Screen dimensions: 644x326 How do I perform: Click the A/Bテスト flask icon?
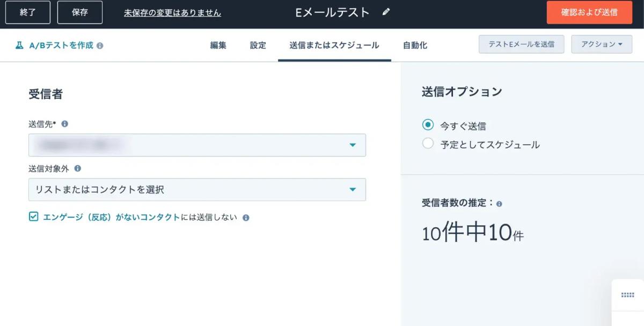pos(19,46)
